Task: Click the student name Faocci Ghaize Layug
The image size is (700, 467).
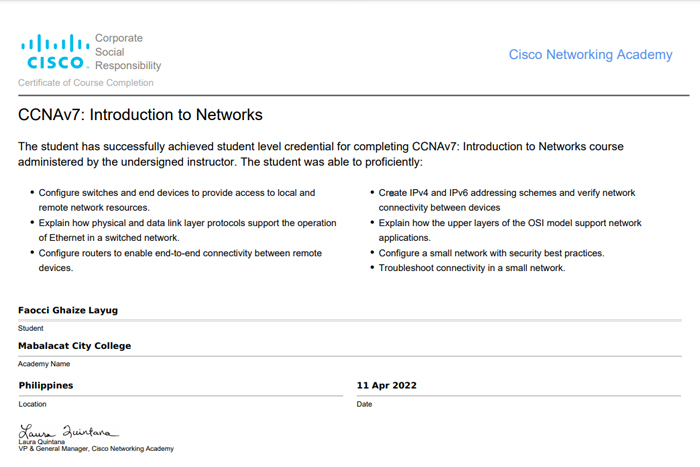Action: pos(68,310)
